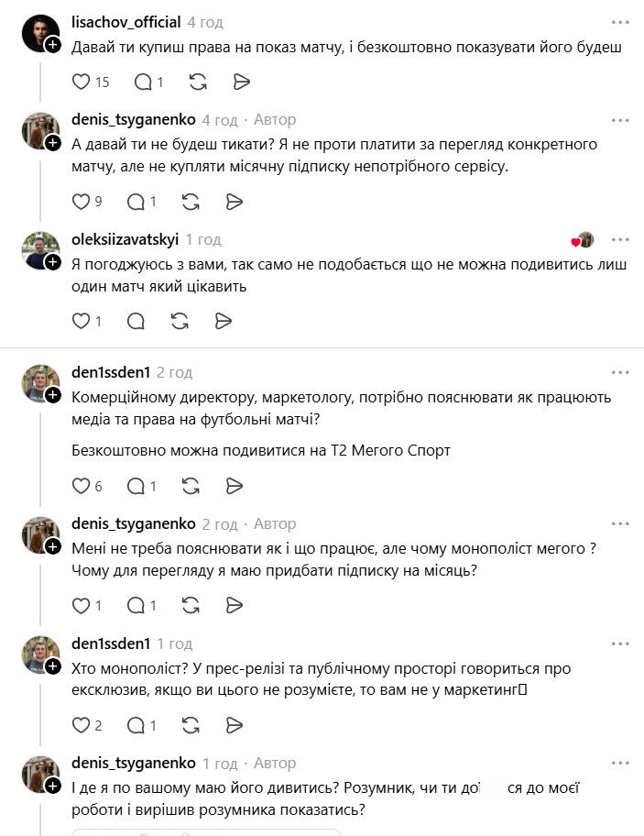The width and height of the screenshot is (644, 836).
Task: Like denis_tsyganenko's first reply, 9 likes
Action: pos(82,202)
